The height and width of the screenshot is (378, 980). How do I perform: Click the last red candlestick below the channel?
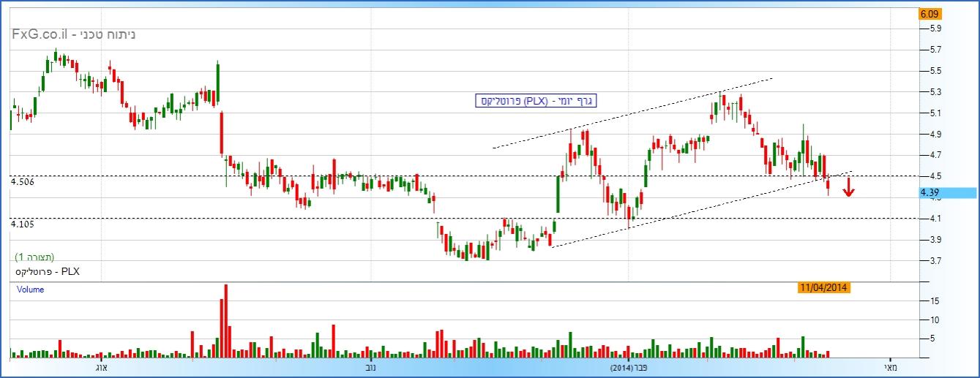tap(828, 187)
